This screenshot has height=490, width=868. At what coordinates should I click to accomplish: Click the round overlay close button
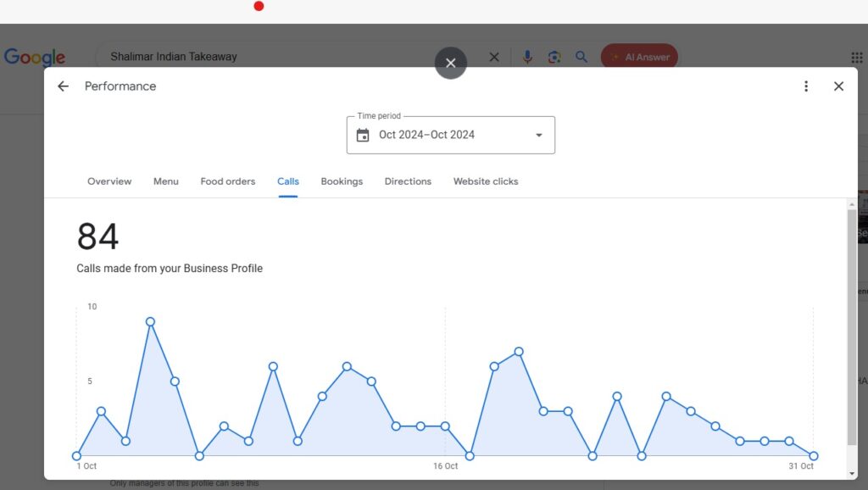click(x=451, y=63)
